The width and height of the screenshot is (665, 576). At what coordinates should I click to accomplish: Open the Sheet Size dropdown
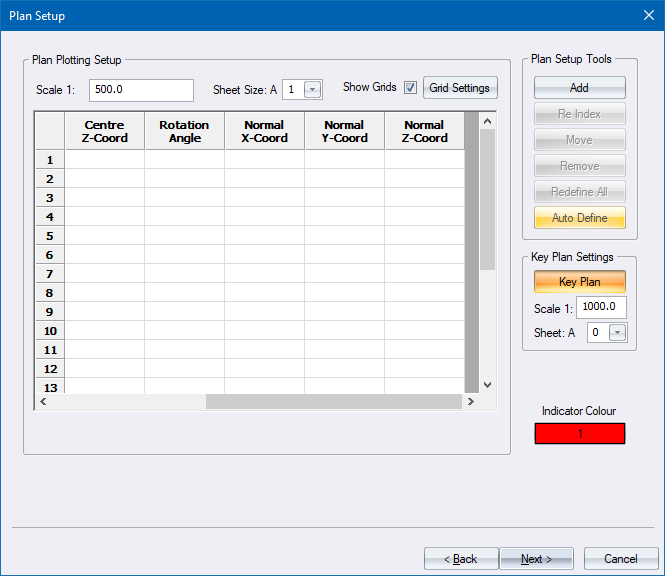tap(313, 90)
